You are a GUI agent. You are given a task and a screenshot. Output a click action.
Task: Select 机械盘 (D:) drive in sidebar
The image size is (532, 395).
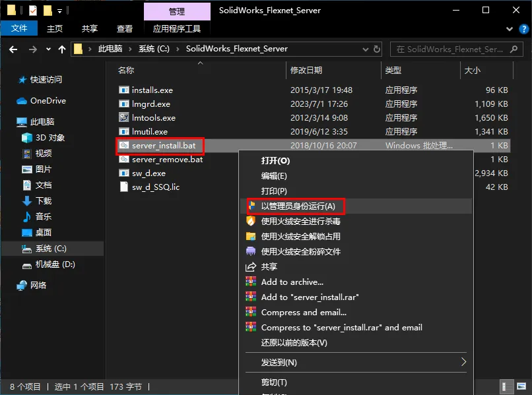click(53, 264)
